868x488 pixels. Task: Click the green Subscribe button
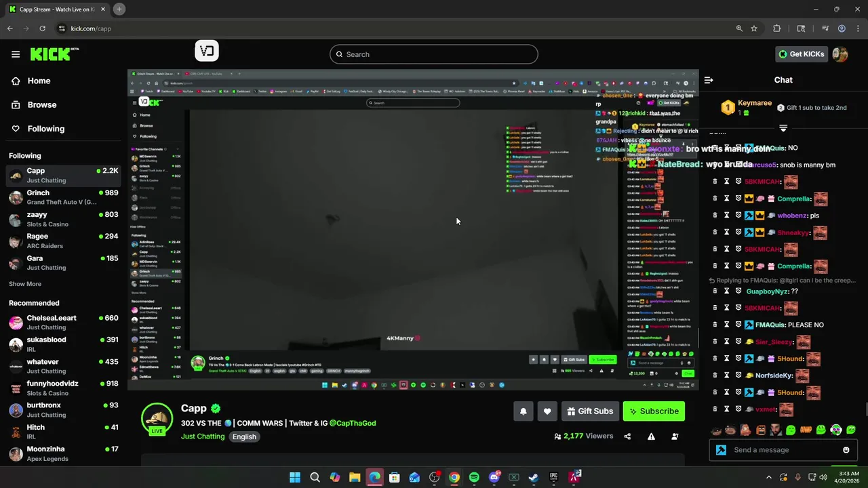click(654, 411)
